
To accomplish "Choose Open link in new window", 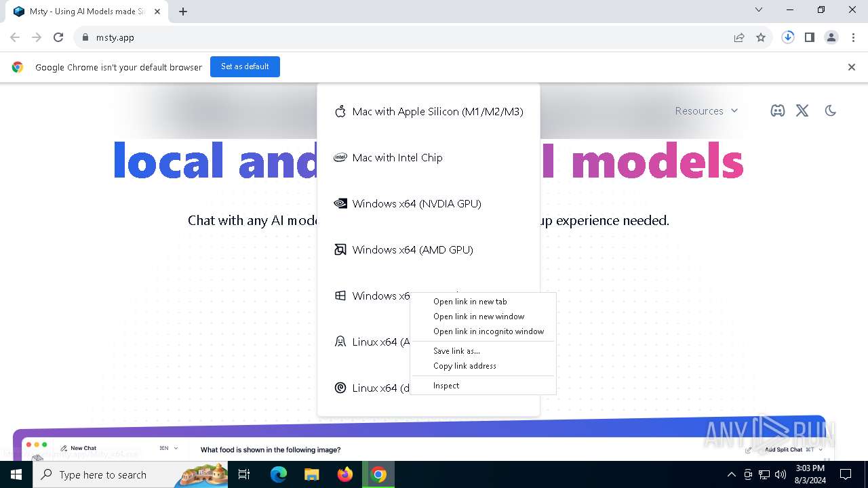I will click(x=483, y=317).
